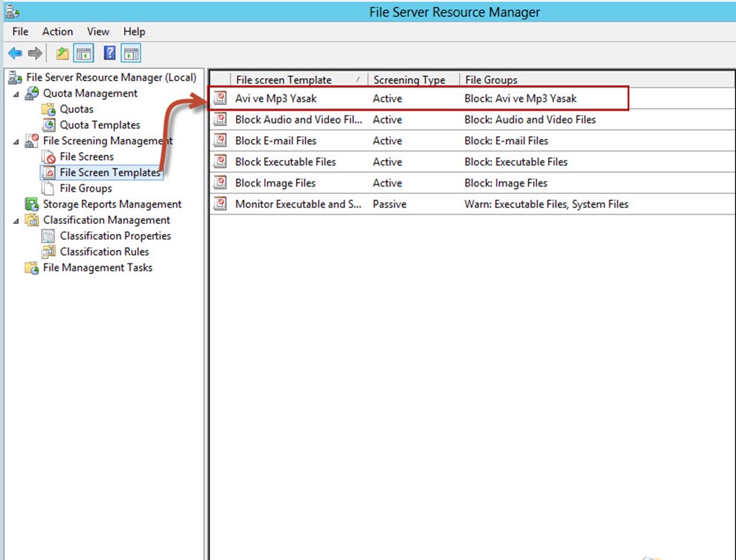
Task: Click the Classification Properties icon
Action: [x=49, y=236]
